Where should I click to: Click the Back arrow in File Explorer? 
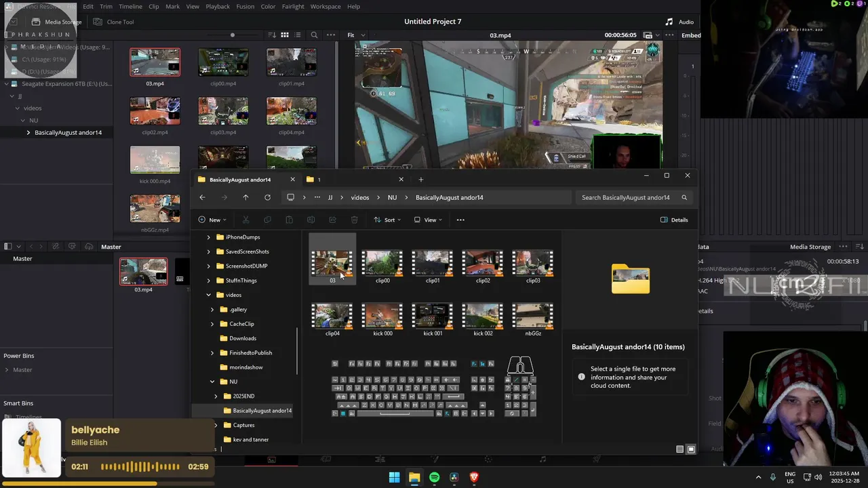coord(202,197)
